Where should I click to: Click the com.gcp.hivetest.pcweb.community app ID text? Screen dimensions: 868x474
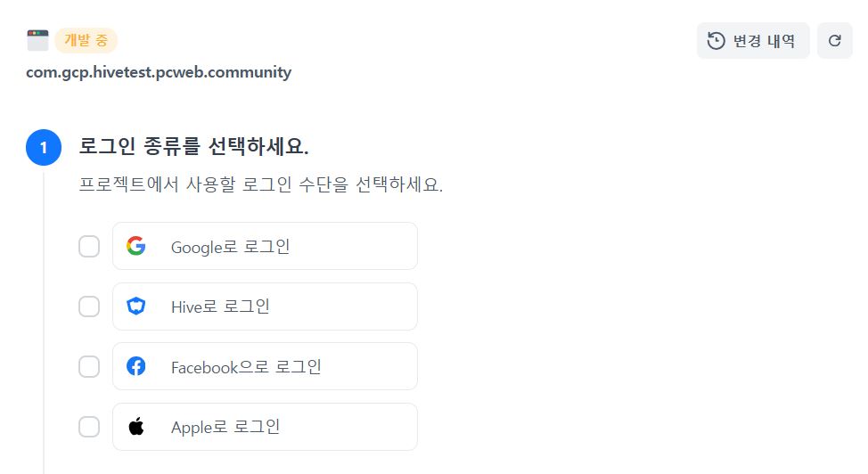pyautogui.click(x=159, y=72)
